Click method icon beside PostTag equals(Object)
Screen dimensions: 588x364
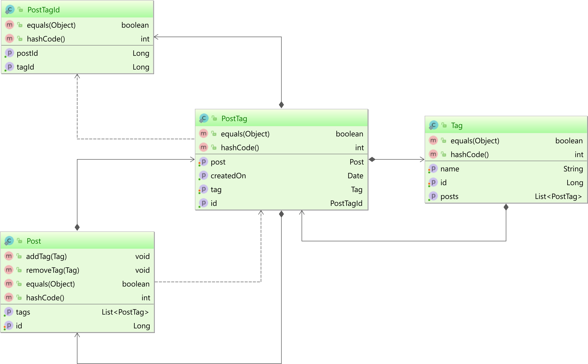coord(203,134)
